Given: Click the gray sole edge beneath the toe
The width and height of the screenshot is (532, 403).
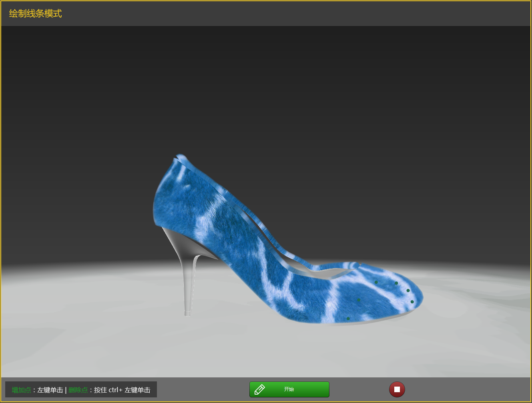Looking at the screenshot, I should (392, 317).
